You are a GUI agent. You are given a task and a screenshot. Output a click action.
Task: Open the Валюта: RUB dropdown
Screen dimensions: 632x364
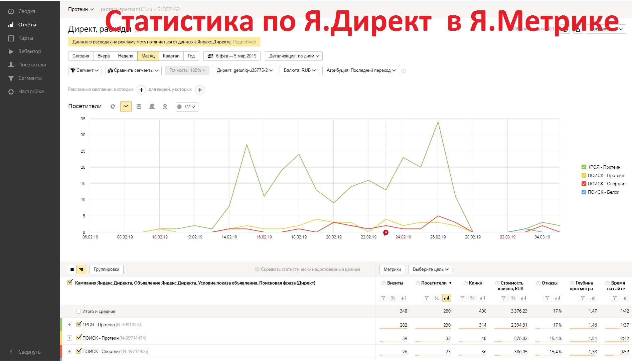pos(299,70)
